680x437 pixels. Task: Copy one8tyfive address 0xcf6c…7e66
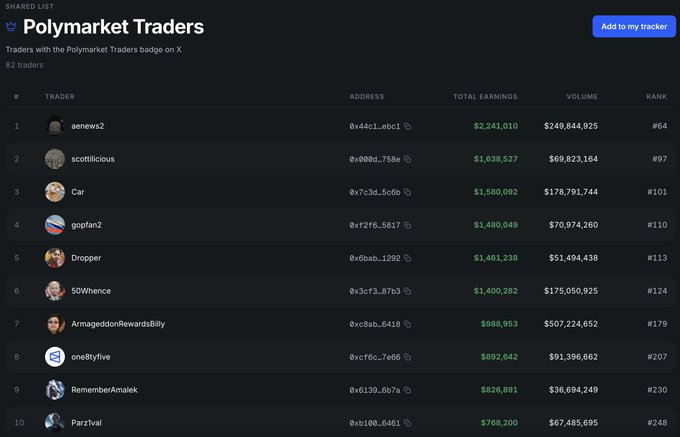tap(408, 357)
